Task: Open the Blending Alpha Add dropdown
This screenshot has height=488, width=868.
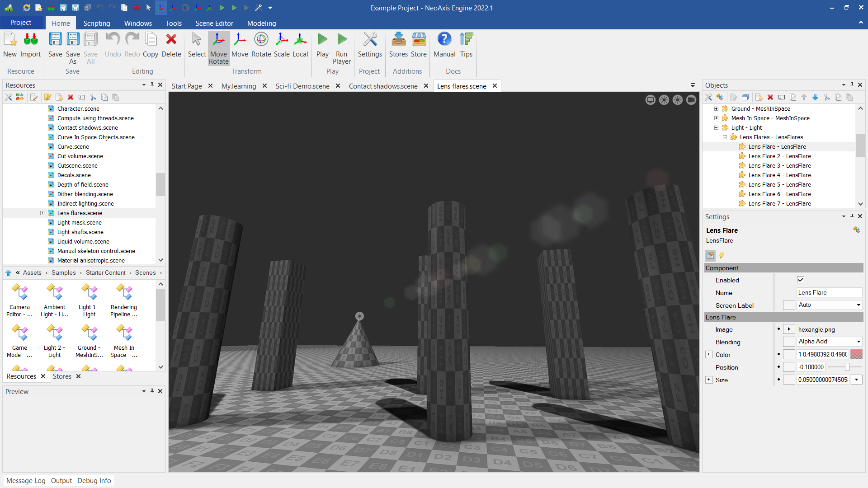Action: point(858,342)
